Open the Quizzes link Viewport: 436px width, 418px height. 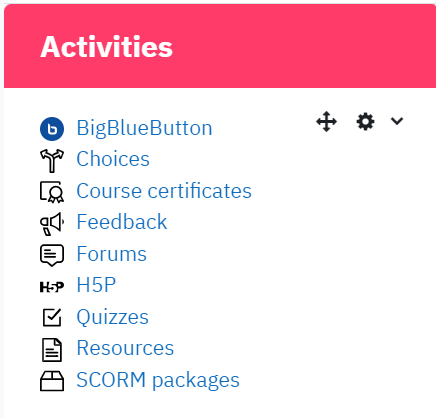(x=113, y=317)
